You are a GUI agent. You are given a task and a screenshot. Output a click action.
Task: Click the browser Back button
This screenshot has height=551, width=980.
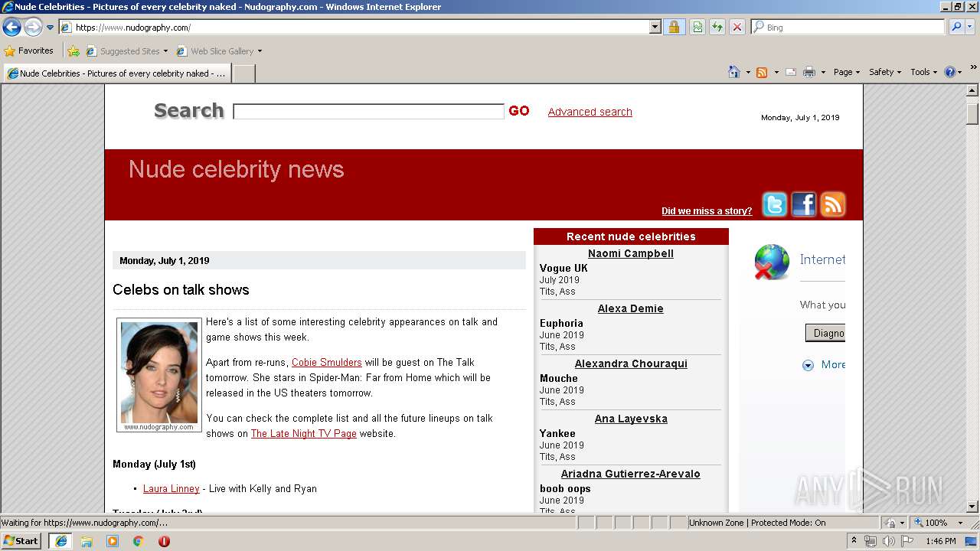point(11,28)
